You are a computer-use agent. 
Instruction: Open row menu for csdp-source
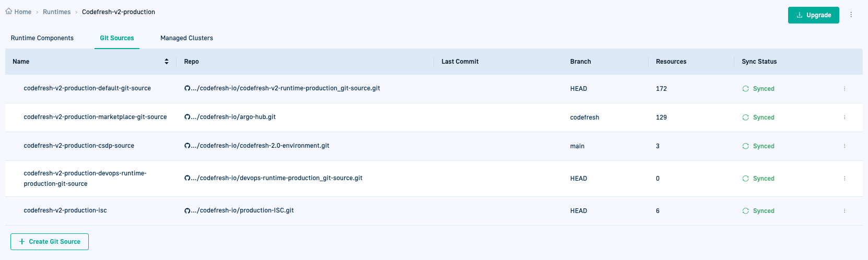click(844, 146)
